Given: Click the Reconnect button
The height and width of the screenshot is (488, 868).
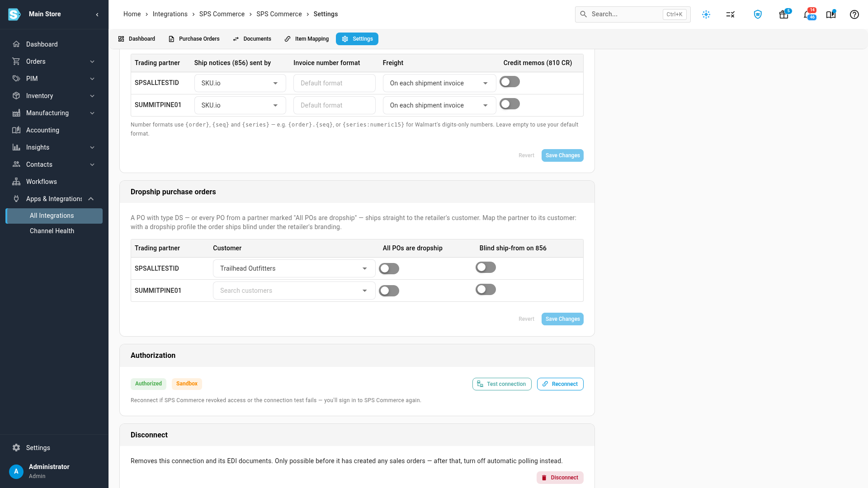Looking at the screenshot, I should tap(560, 384).
